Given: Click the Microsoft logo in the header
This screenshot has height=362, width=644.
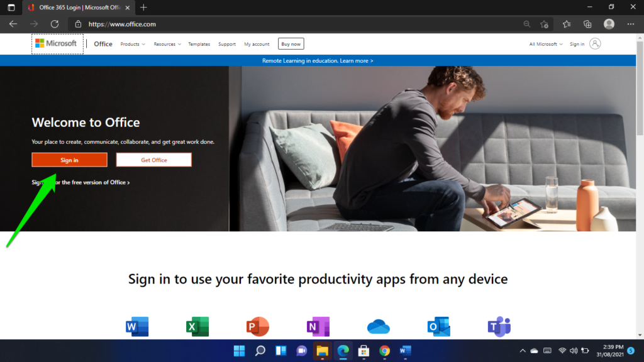Looking at the screenshot, I should tap(57, 43).
